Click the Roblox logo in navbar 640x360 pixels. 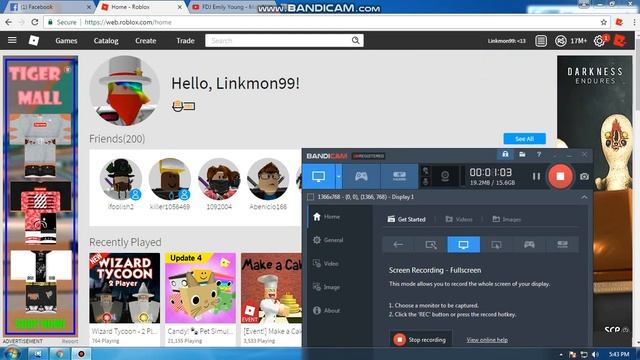click(33, 40)
